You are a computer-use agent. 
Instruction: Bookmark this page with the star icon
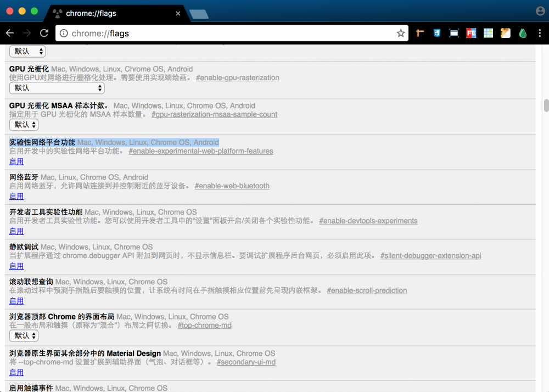point(401,33)
